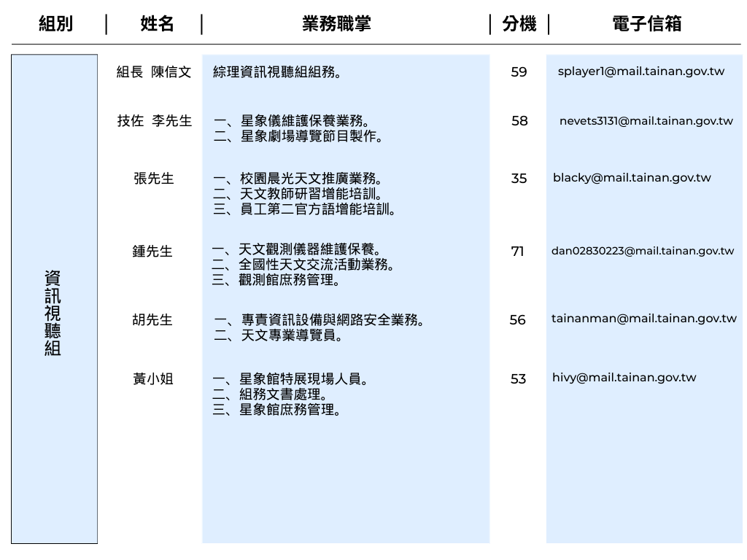This screenshot has height=560, width=747.
Task: Click the 姓名 column header
Action: (157, 23)
